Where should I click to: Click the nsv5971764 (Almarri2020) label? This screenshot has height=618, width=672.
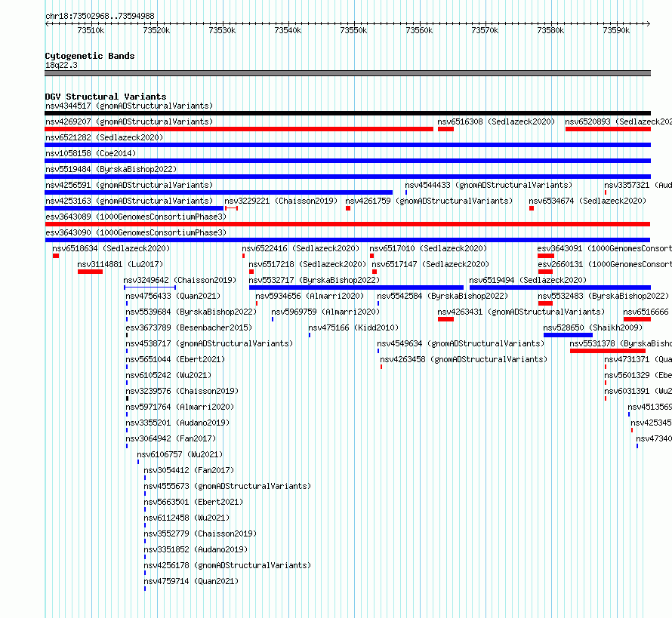[x=180, y=407]
